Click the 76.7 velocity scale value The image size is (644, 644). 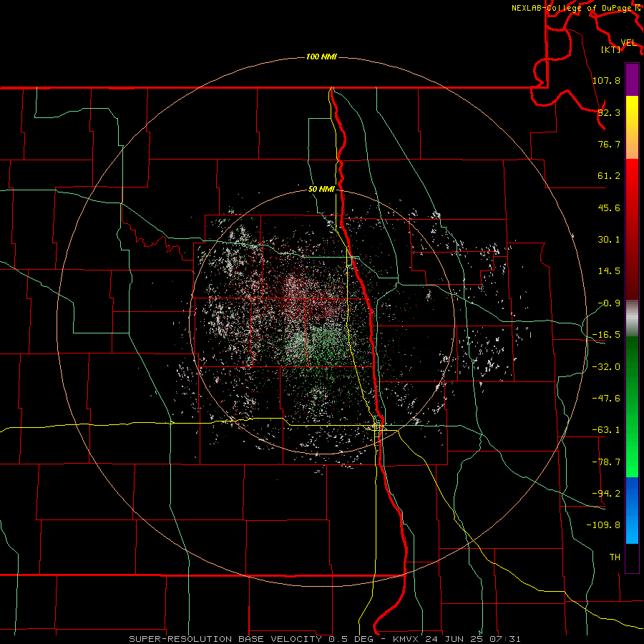click(x=609, y=144)
